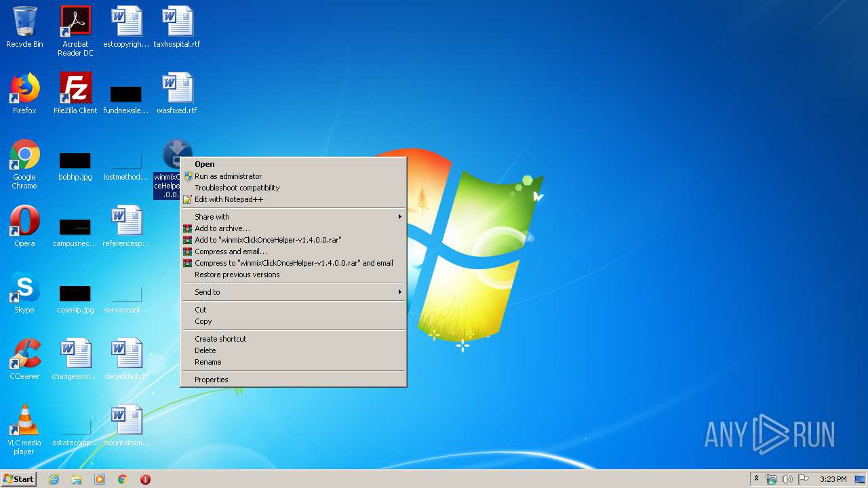Choose Add to archive... option

pyautogui.click(x=294, y=228)
